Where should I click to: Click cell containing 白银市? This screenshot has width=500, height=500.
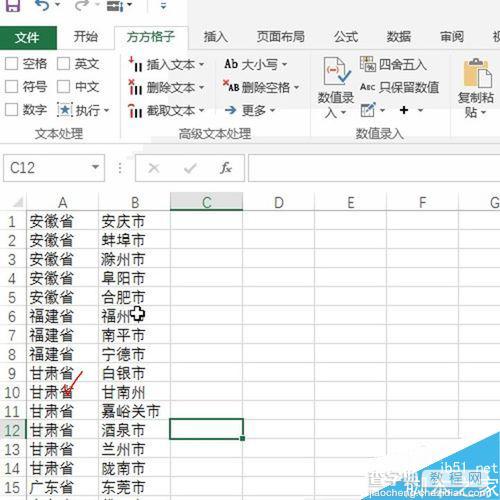[134, 373]
